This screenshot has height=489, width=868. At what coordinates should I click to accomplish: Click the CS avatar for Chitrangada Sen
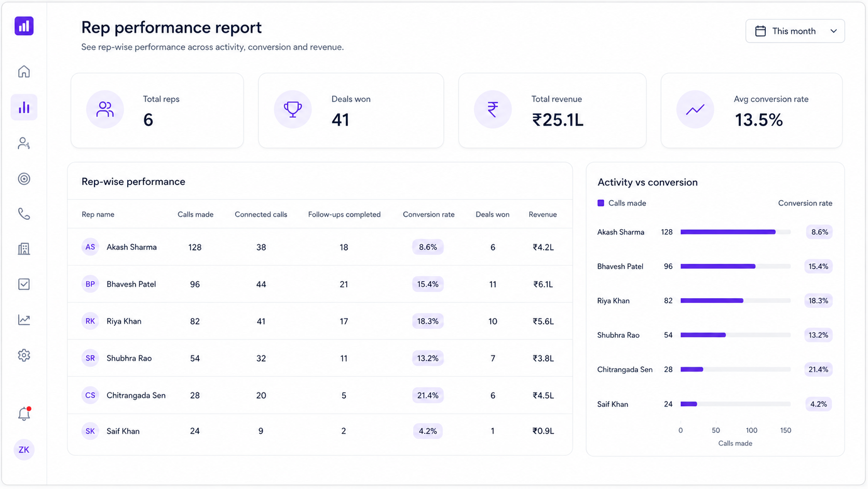coord(90,395)
